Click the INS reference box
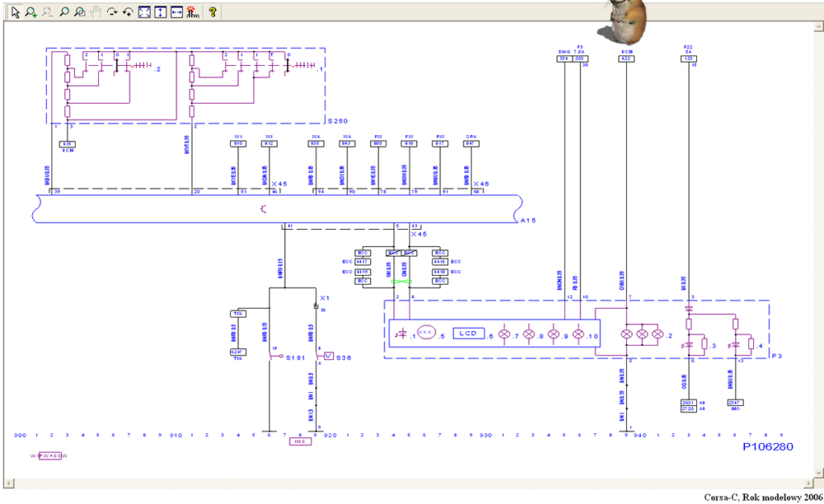This screenshot has height=504, width=824. [x=300, y=441]
